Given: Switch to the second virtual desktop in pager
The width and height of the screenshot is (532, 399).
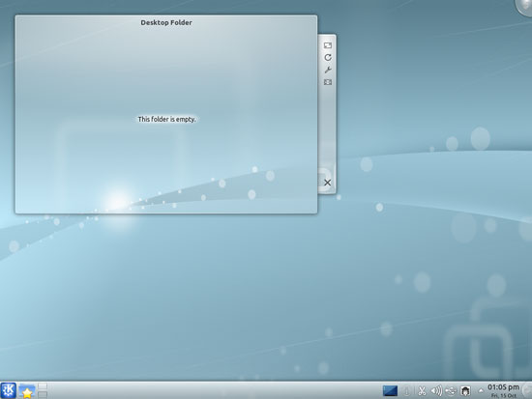Looking at the screenshot, I should 43,394.
